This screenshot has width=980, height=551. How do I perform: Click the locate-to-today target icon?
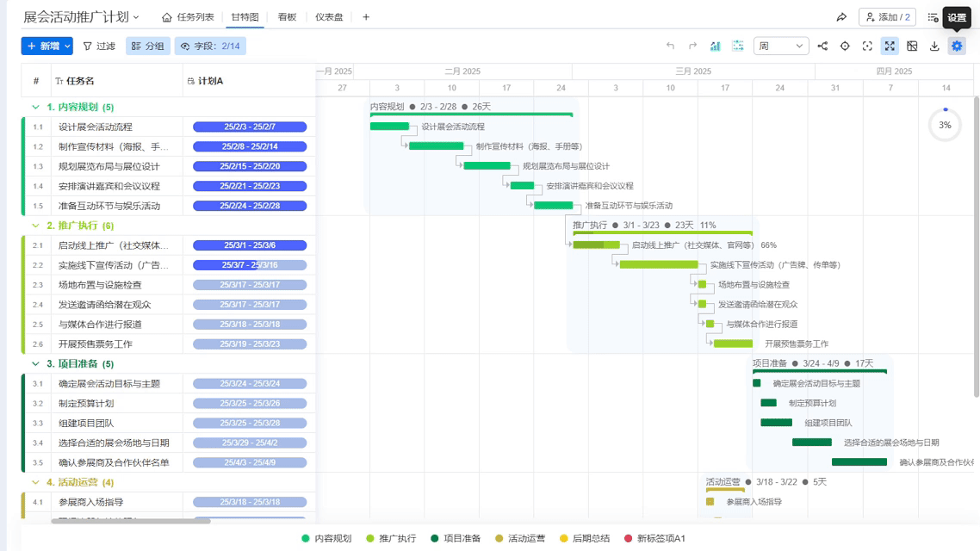point(845,46)
